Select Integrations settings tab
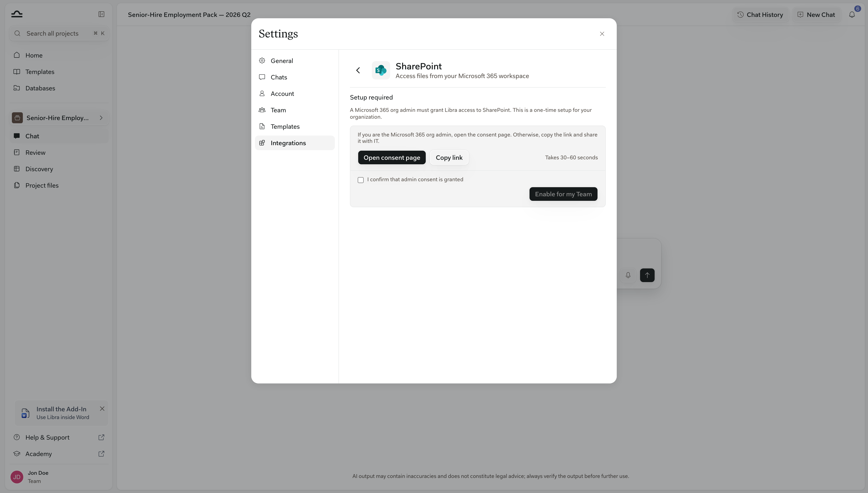Viewport: 868px width, 493px height. (x=295, y=143)
